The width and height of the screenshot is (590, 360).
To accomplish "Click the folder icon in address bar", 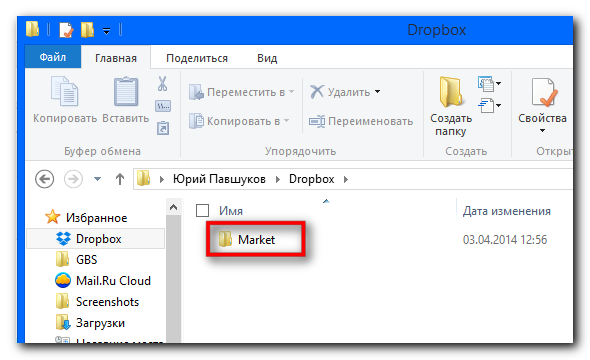I will 143,179.
